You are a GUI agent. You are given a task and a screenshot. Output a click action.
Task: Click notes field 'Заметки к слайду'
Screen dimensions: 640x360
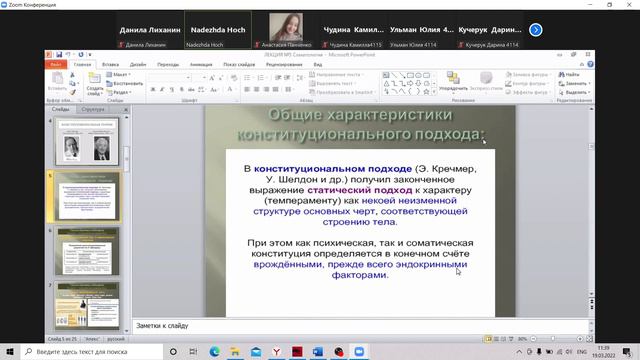[360, 326]
